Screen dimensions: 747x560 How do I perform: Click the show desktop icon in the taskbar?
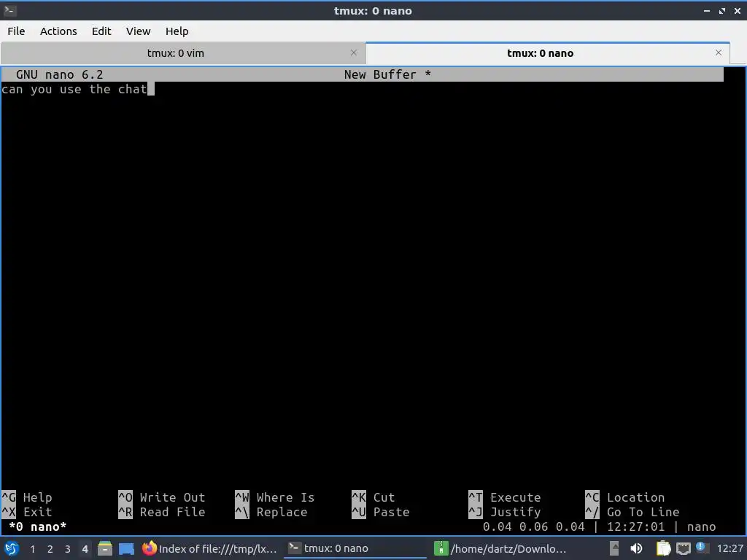pos(126,548)
